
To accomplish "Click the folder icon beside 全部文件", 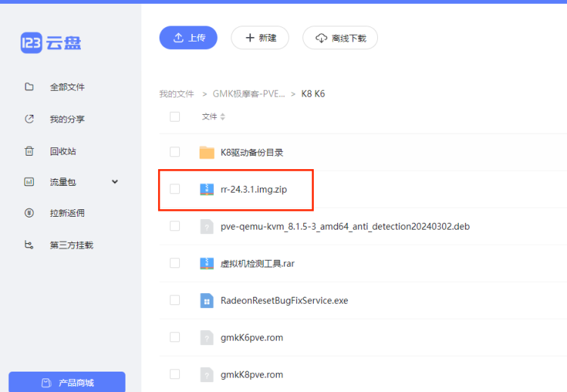I will (29, 87).
